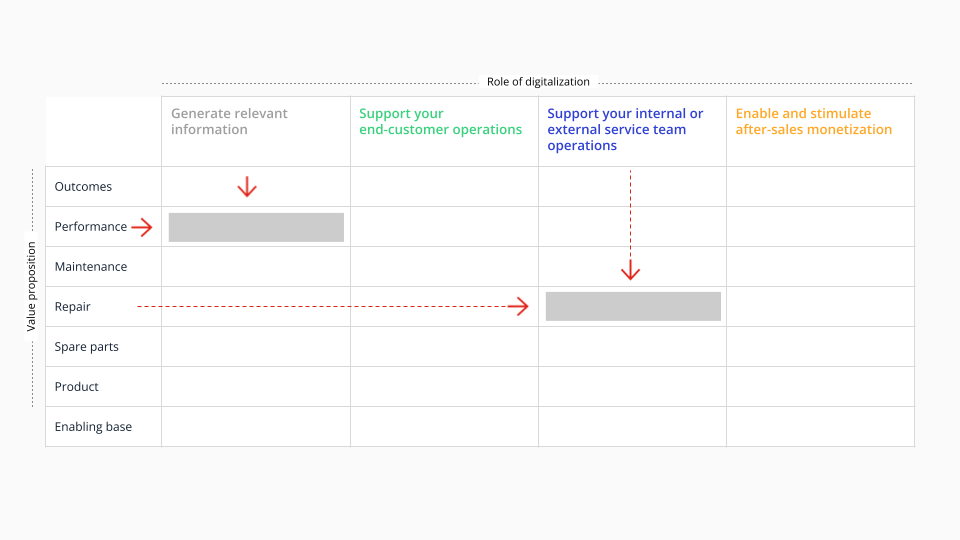Click the red arrow next to Performance
This screenshot has height=540, width=960.
[x=142, y=227]
